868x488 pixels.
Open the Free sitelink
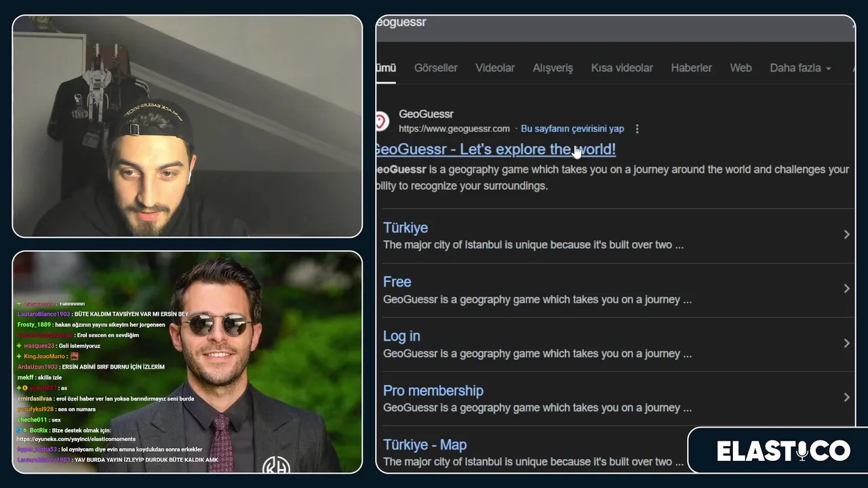[x=397, y=282]
